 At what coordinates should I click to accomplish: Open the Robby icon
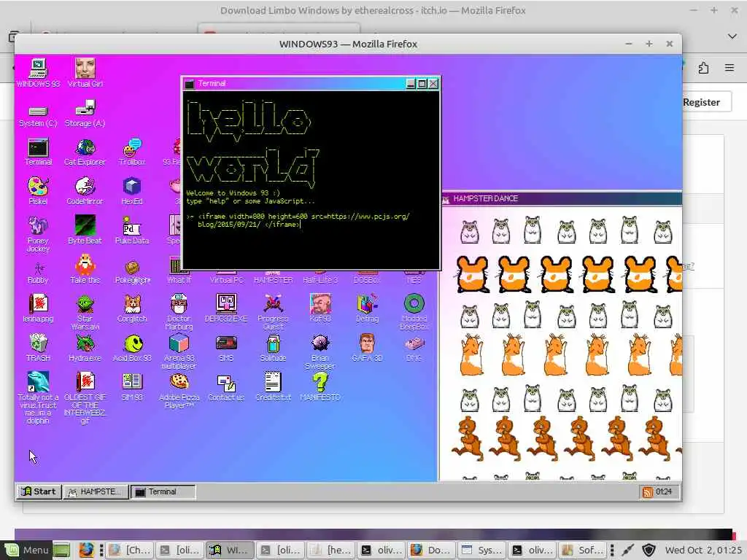[x=38, y=273]
